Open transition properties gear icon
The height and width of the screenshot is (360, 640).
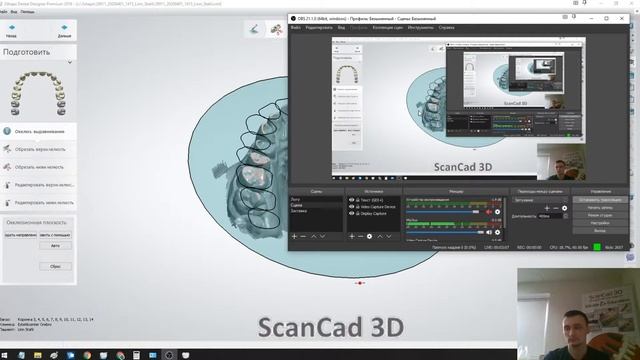[x=564, y=208]
